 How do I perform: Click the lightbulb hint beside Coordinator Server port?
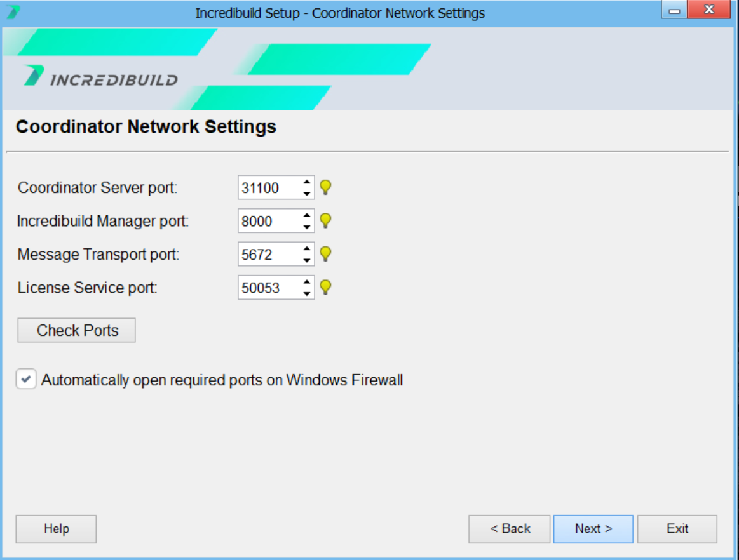coord(325,187)
